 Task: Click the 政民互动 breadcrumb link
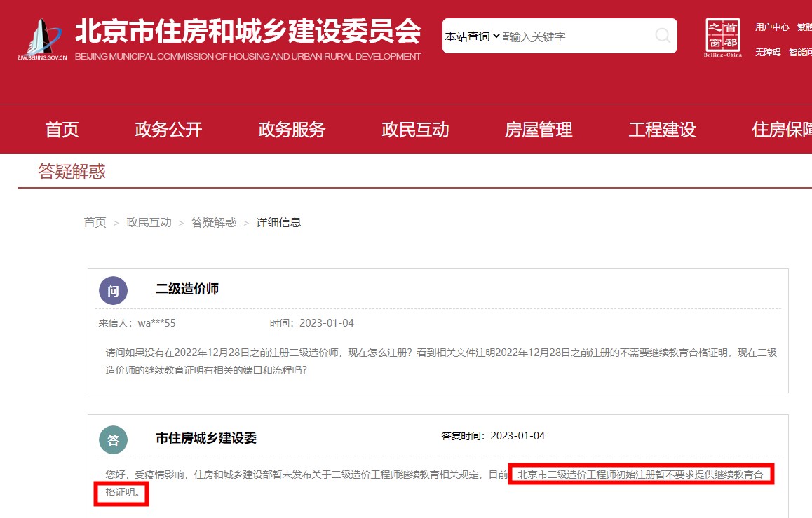[149, 222]
